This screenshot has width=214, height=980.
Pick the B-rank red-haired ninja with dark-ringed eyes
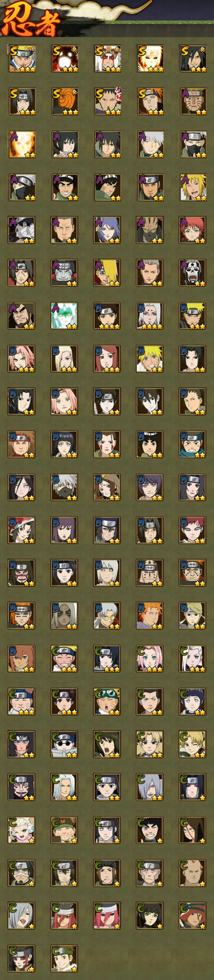pos(193,530)
